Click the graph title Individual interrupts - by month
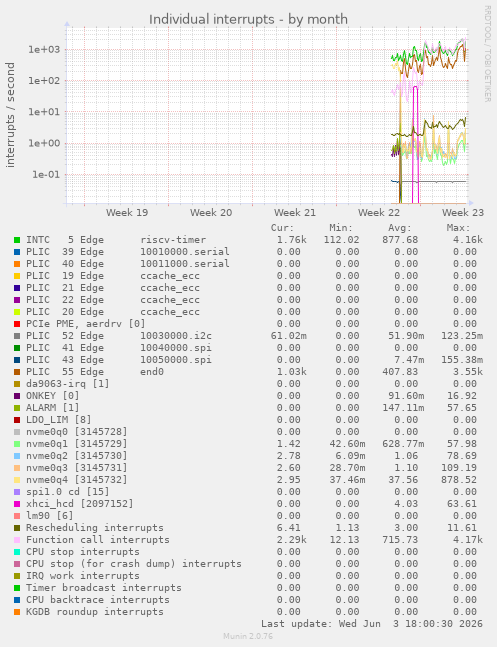Screen dimensions: 497x647 click(248, 19)
